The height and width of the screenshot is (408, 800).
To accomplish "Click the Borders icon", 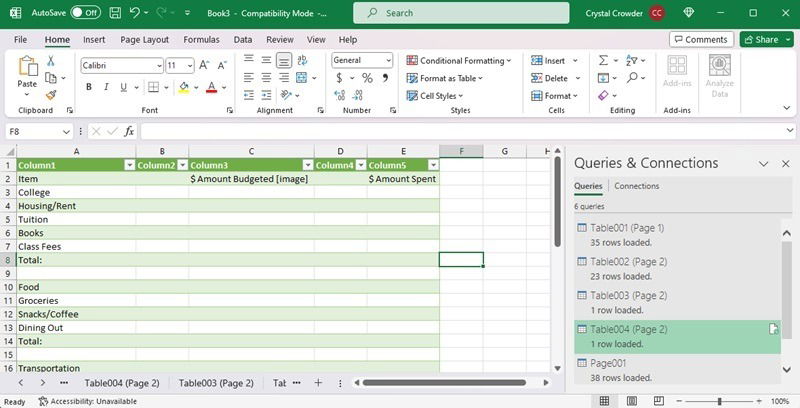I will (154, 87).
